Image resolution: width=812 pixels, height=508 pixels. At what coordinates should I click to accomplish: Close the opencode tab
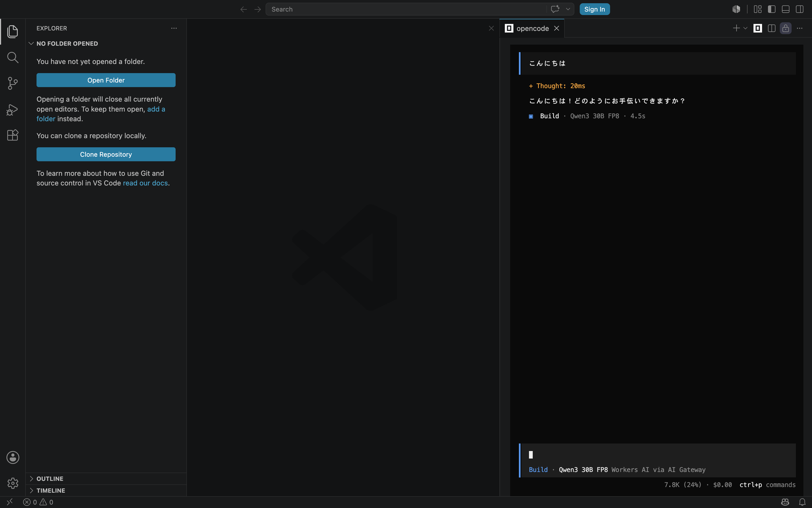(x=557, y=28)
